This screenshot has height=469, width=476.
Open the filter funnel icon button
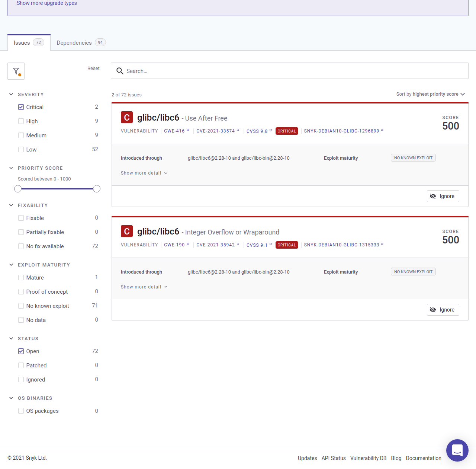[16, 71]
